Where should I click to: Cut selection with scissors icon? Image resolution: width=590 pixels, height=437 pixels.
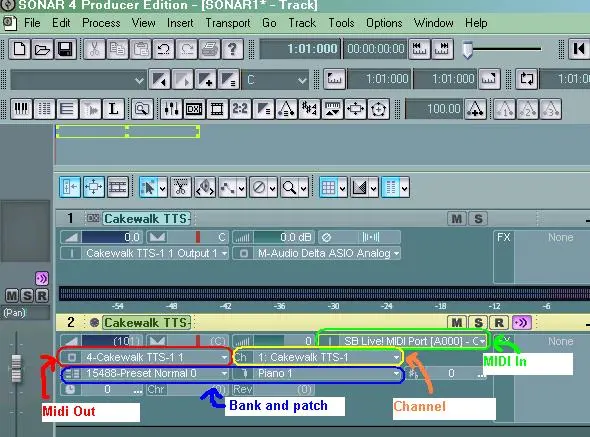coord(94,49)
